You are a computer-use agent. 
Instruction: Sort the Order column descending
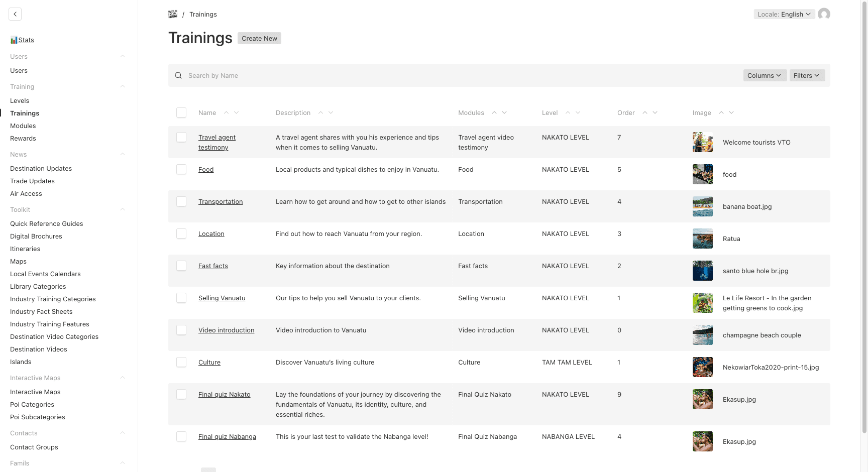pyautogui.click(x=656, y=112)
